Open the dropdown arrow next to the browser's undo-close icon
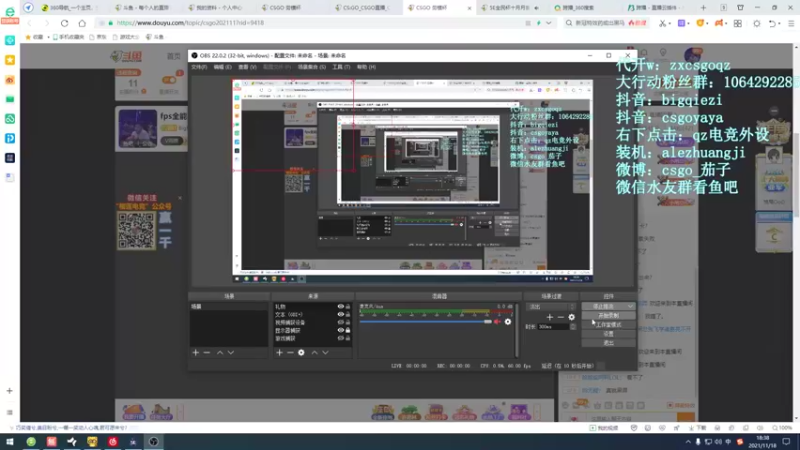The width and height of the screenshot is (800, 450). [780, 23]
